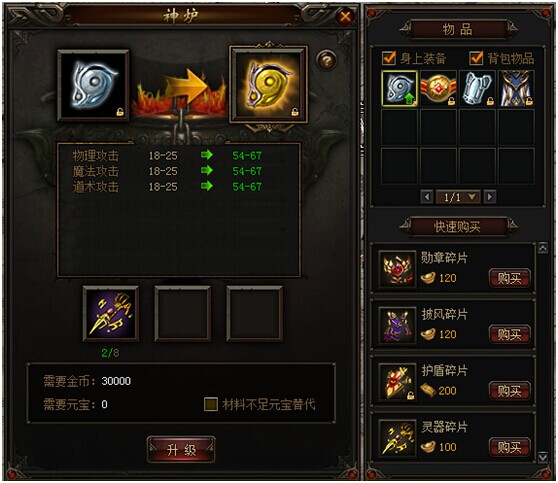The width and height of the screenshot is (558, 483).
Task: Toggle the 身上装备 checkbox
Action: pyautogui.click(x=389, y=58)
